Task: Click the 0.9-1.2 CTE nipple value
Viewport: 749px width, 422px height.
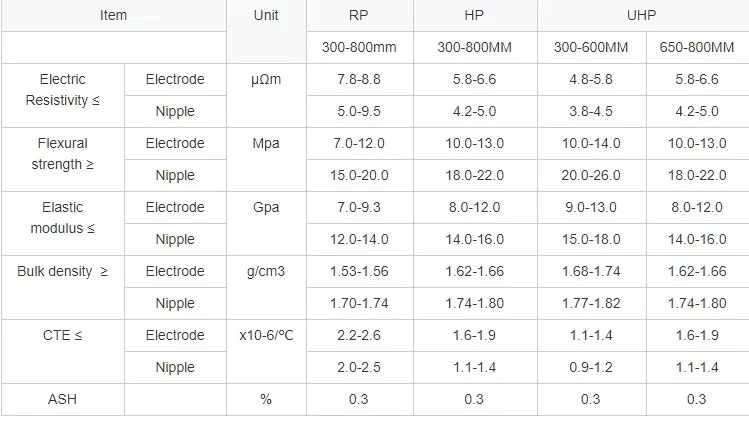Action: (590, 367)
